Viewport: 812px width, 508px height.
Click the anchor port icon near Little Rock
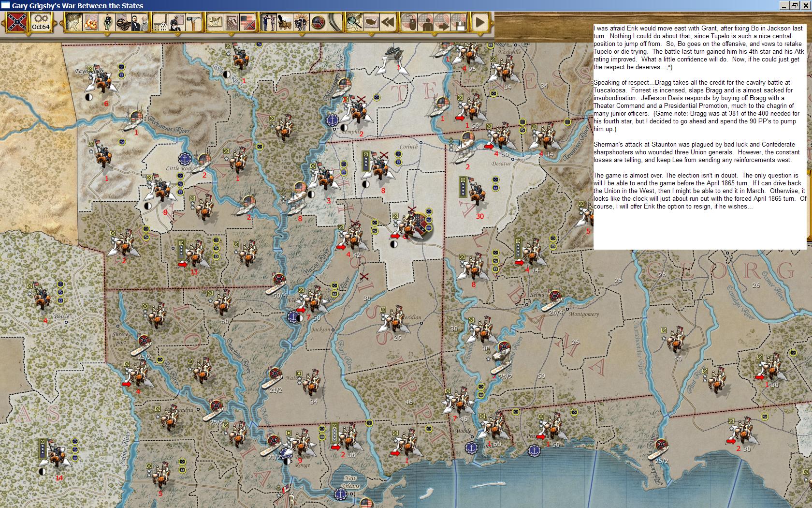pos(184,158)
